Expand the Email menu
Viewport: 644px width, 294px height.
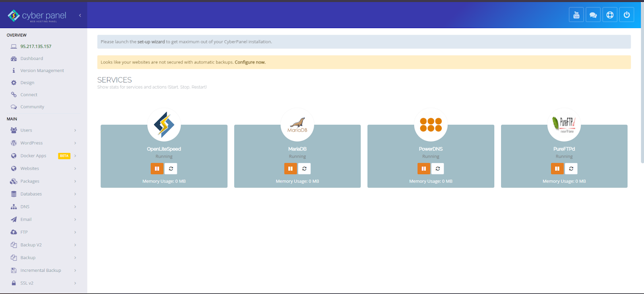click(43, 219)
